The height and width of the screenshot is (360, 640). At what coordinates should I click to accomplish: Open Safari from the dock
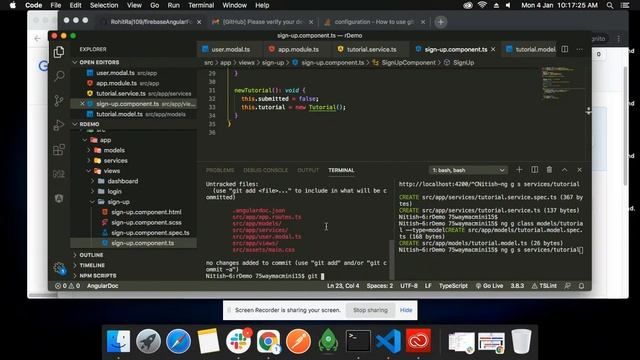click(178, 341)
